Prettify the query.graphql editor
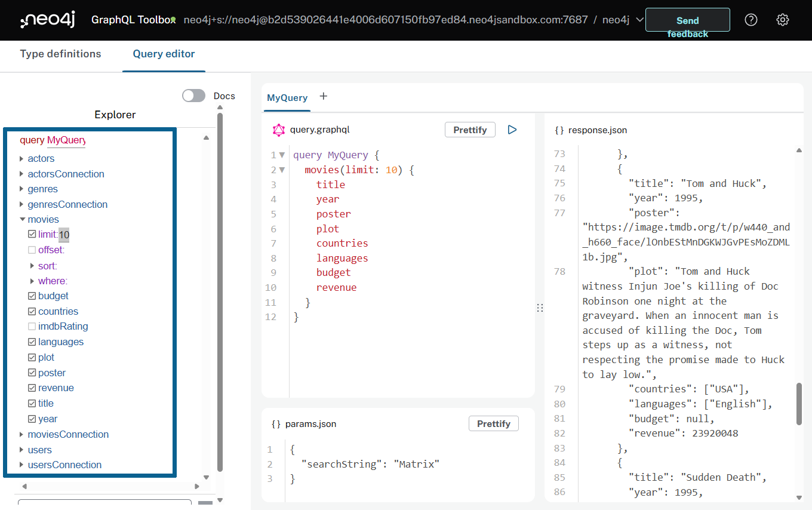The height and width of the screenshot is (510, 812). point(470,130)
